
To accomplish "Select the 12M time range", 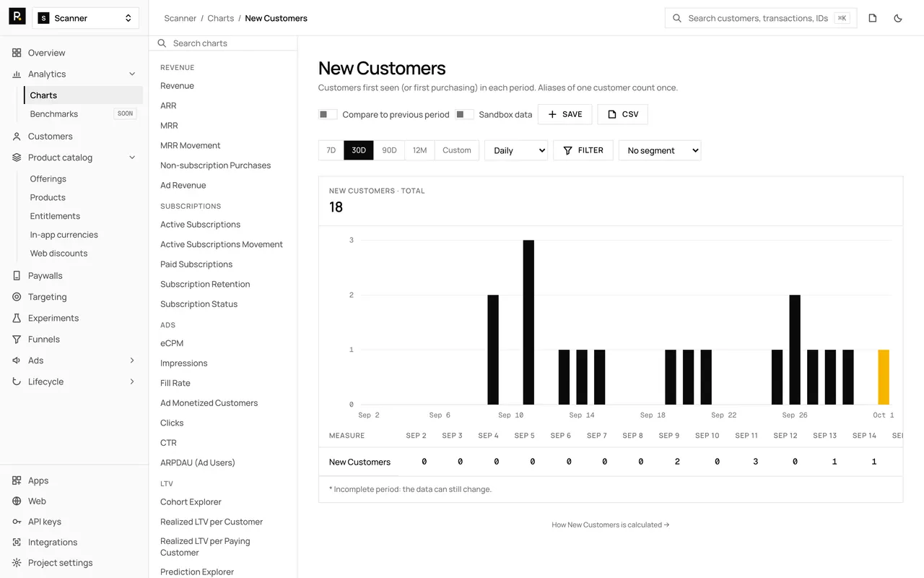I will pos(419,150).
